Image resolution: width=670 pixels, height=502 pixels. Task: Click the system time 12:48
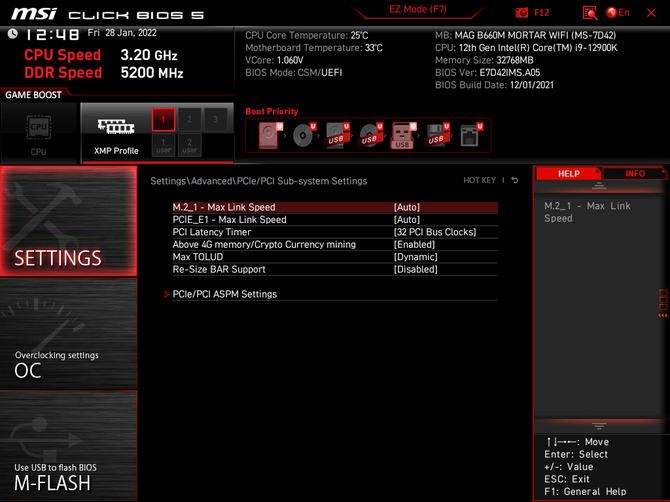52,34
